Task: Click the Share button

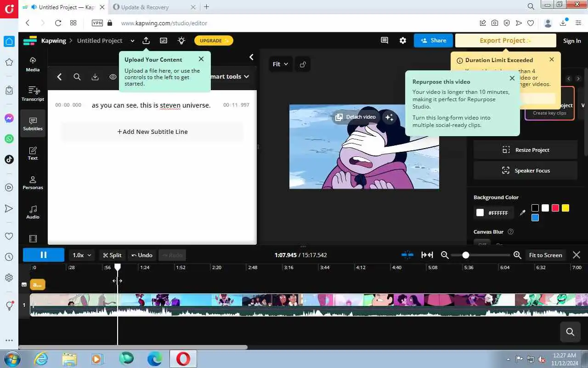Action: click(x=433, y=40)
